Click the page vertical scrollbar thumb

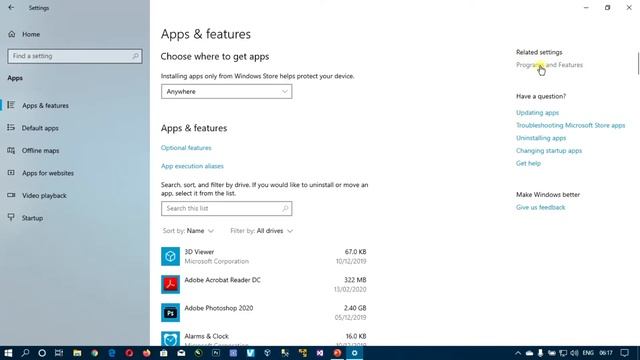coord(638,63)
